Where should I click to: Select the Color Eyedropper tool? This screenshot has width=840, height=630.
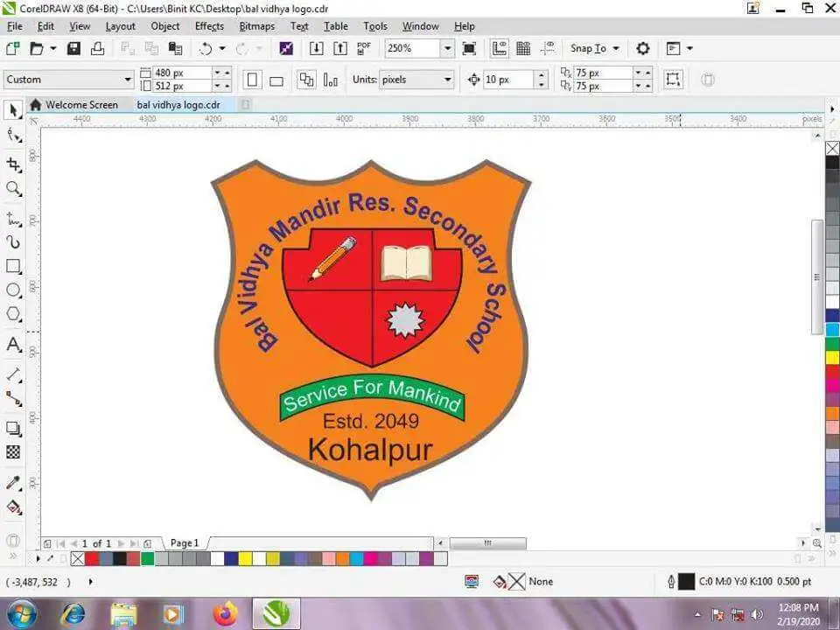pyautogui.click(x=13, y=483)
